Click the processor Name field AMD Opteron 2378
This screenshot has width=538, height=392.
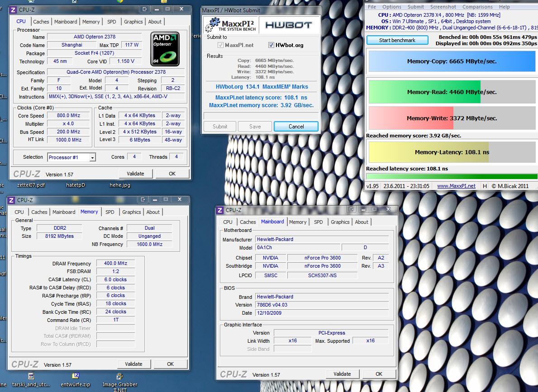coord(95,37)
